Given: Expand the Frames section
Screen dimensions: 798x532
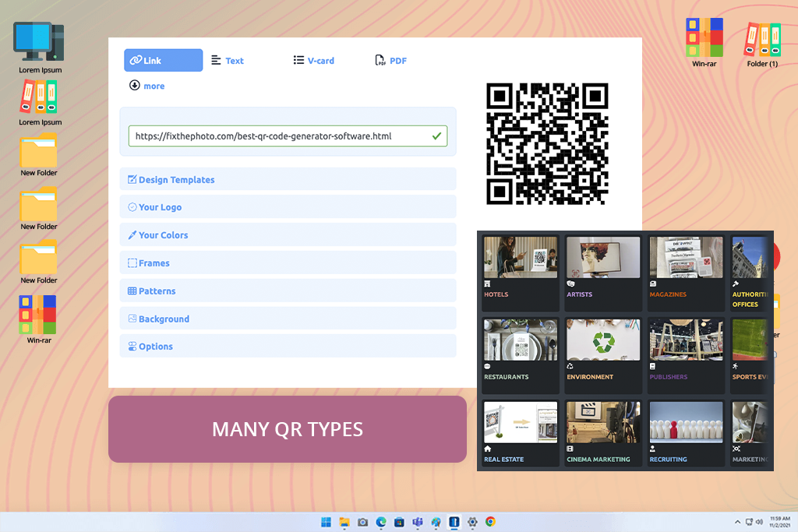Looking at the screenshot, I should coord(288,263).
